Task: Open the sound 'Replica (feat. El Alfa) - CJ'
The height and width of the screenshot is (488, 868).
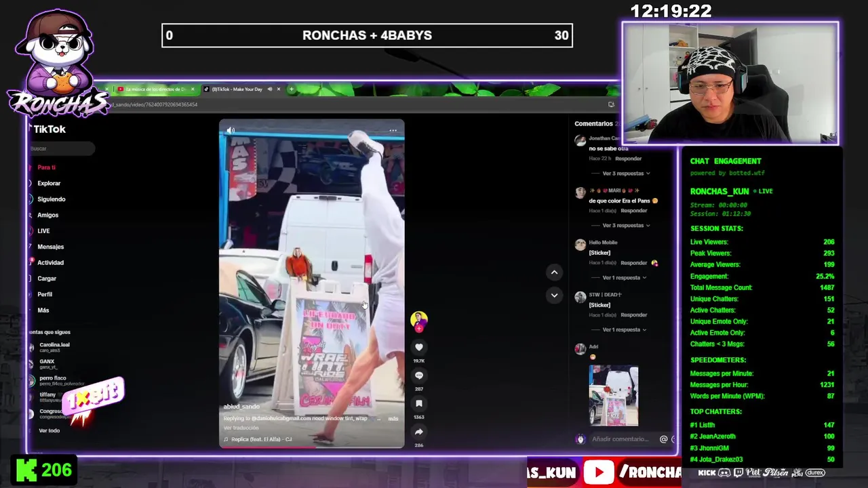Action: [x=260, y=439]
